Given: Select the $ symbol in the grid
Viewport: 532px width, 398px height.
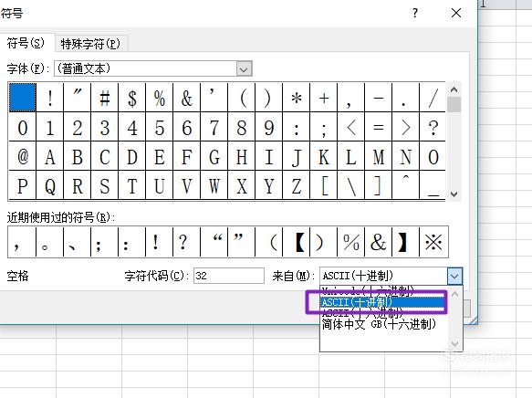Looking at the screenshot, I should (x=132, y=98).
